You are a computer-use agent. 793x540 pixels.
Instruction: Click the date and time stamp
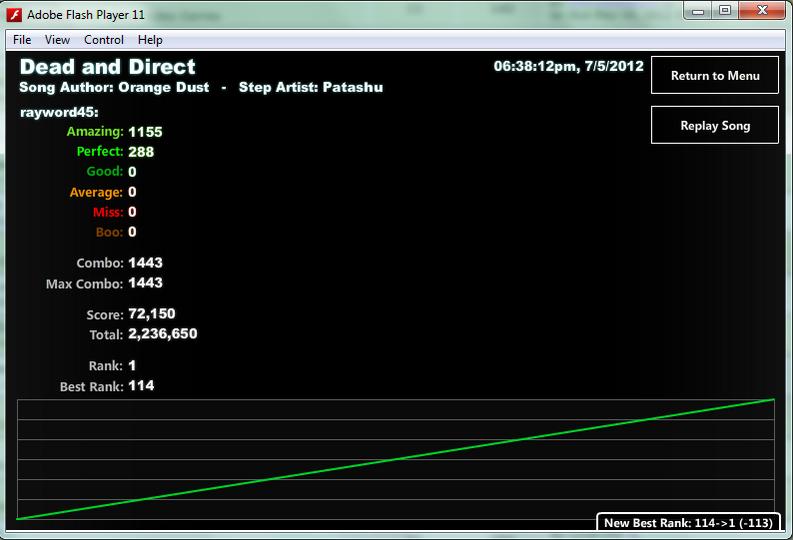point(568,66)
